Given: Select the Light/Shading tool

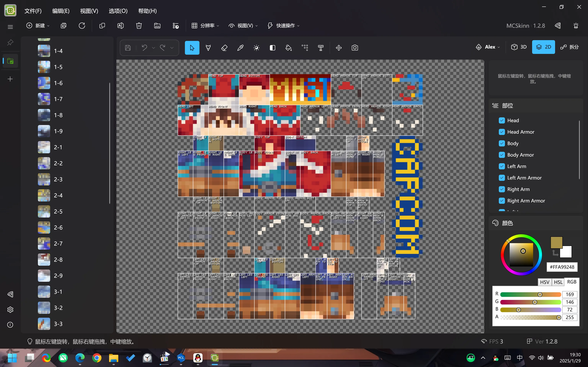Looking at the screenshot, I should click(x=256, y=47).
